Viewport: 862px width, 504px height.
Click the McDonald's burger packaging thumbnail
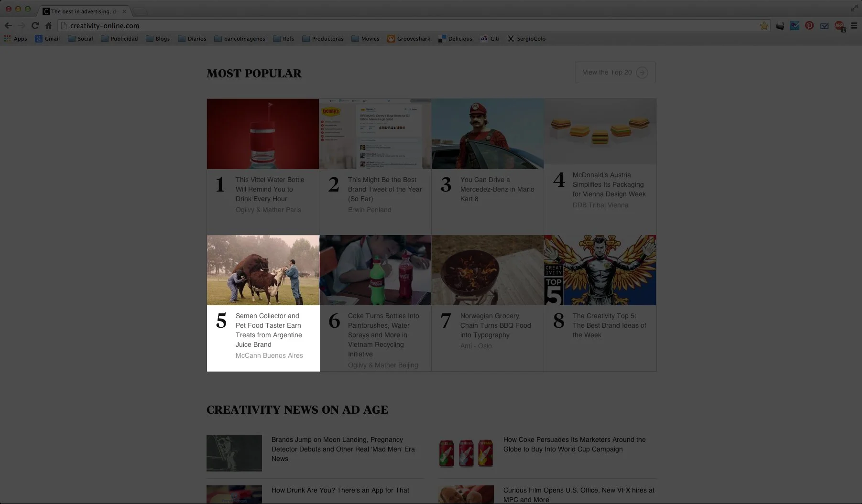(x=600, y=131)
